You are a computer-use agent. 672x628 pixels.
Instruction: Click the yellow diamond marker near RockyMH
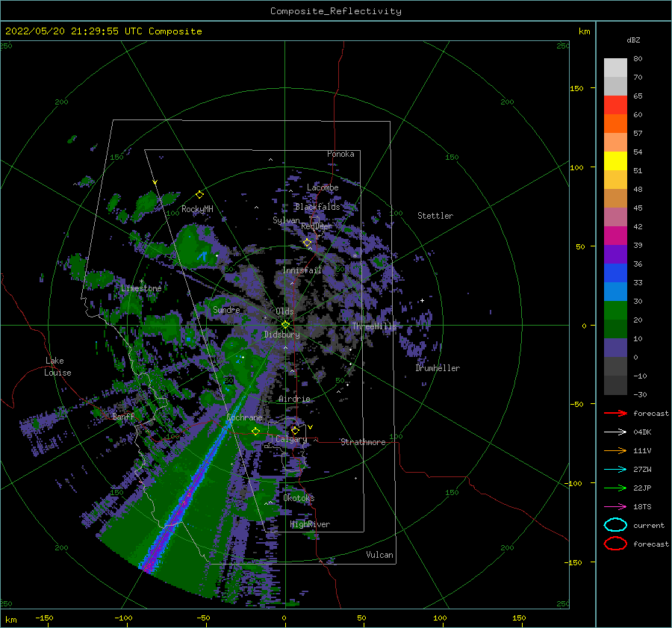pos(199,195)
